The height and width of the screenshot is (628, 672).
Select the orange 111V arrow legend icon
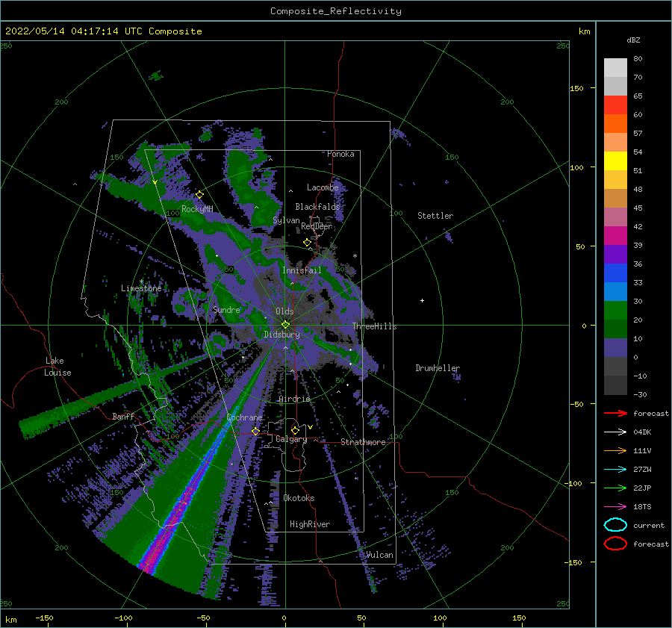[615, 450]
